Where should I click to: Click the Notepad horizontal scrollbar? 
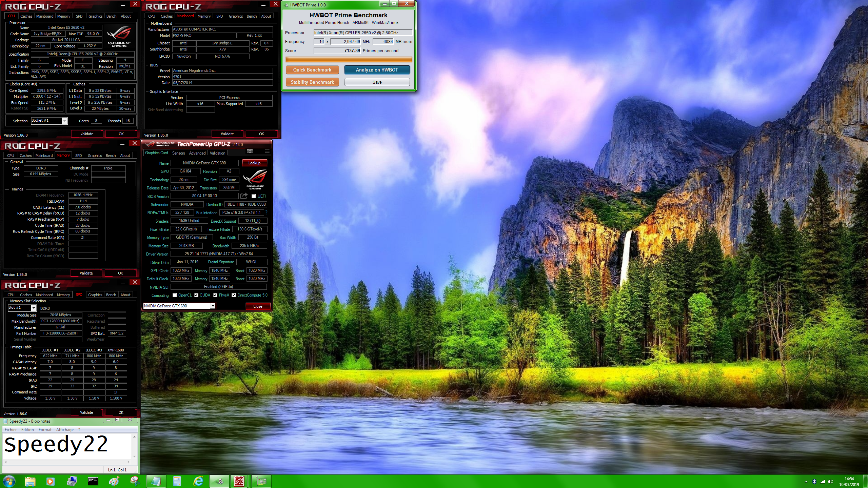pyautogui.click(x=67, y=462)
